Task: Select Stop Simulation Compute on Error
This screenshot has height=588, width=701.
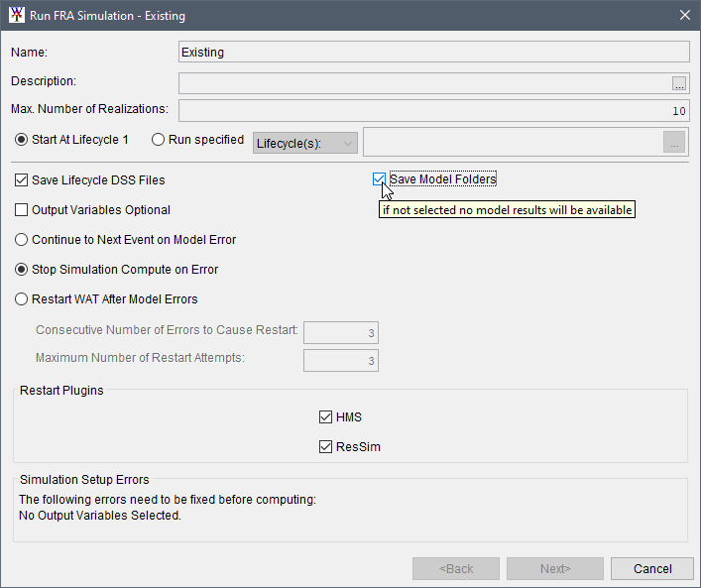Action: pyautogui.click(x=22, y=270)
